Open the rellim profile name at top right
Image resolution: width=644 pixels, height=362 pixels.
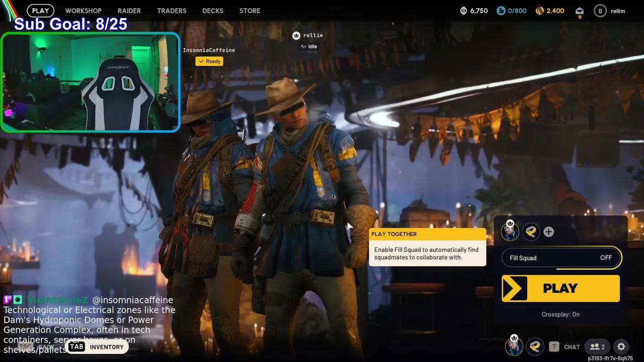(x=618, y=11)
